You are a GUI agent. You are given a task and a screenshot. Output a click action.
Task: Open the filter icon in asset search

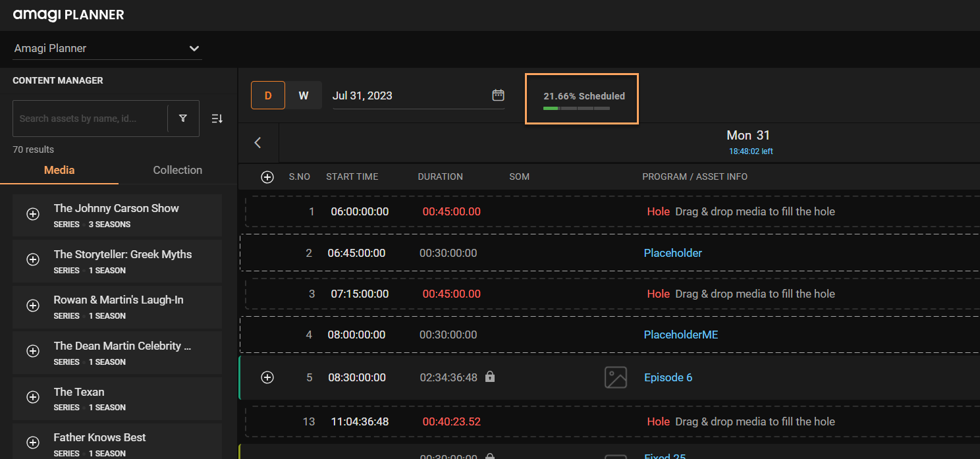pos(183,119)
